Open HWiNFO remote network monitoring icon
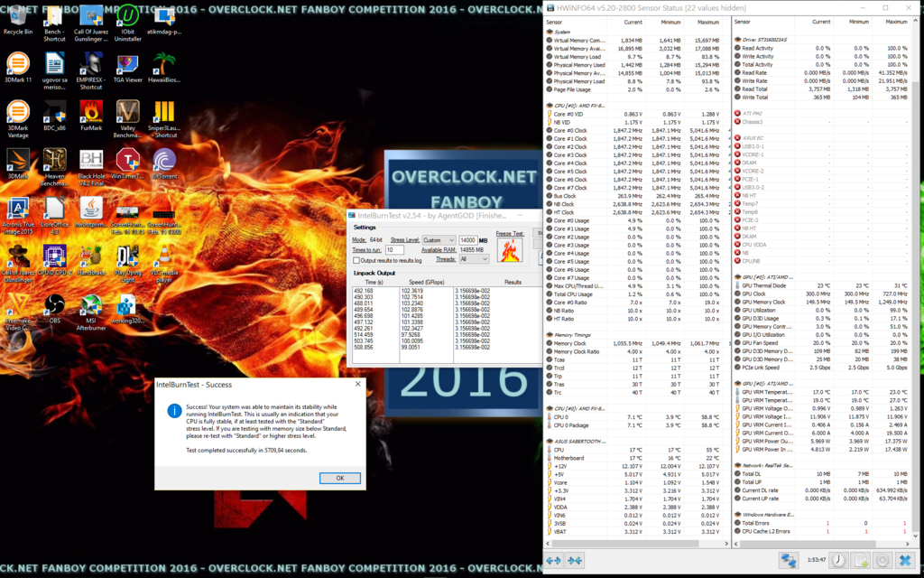The width and height of the screenshot is (924, 578). (787, 560)
